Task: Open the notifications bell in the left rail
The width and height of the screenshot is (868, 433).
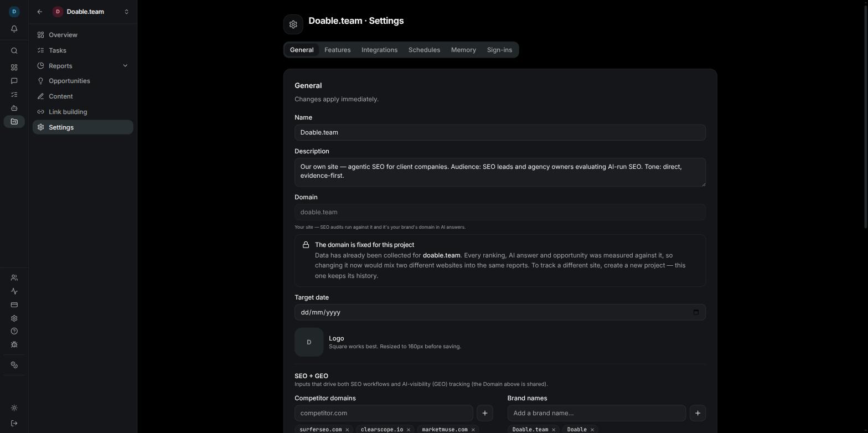Action: click(x=14, y=29)
